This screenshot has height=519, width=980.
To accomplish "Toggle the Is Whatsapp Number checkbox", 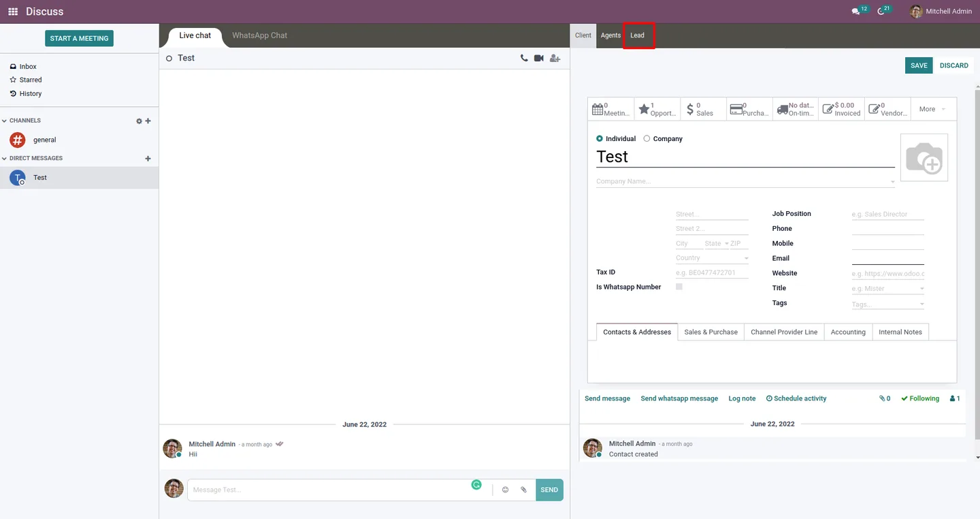I will click(x=679, y=287).
